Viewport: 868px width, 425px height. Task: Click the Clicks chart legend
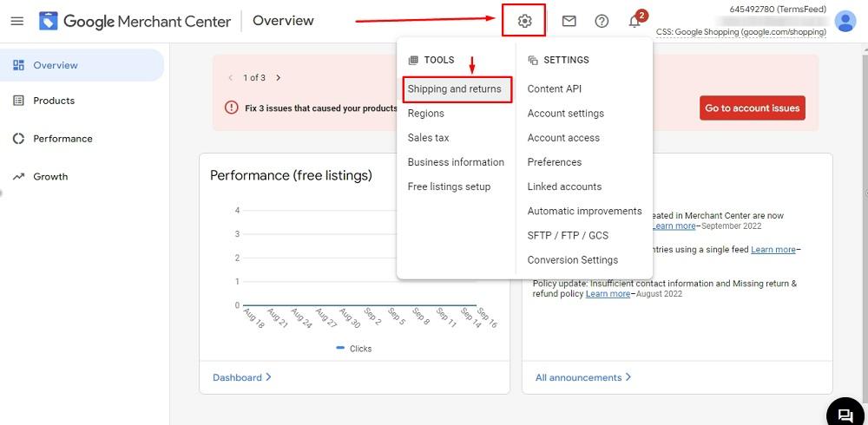tap(354, 349)
